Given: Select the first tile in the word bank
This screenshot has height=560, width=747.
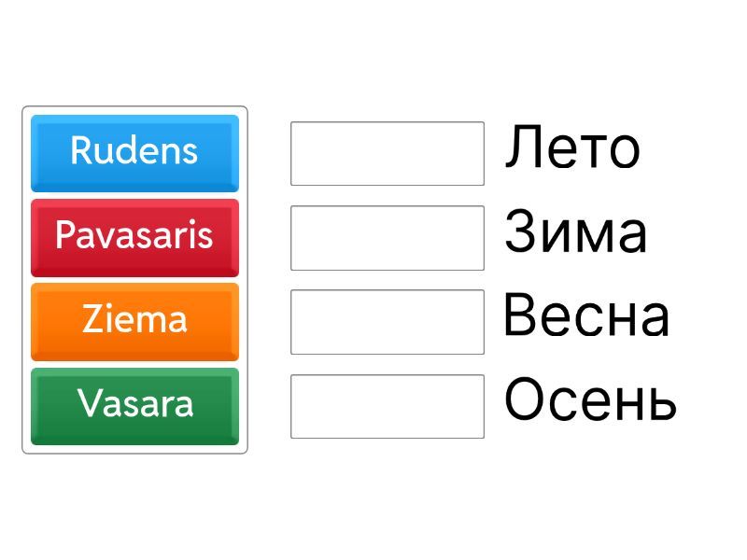Looking at the screenshot, I should pos(134,152).
